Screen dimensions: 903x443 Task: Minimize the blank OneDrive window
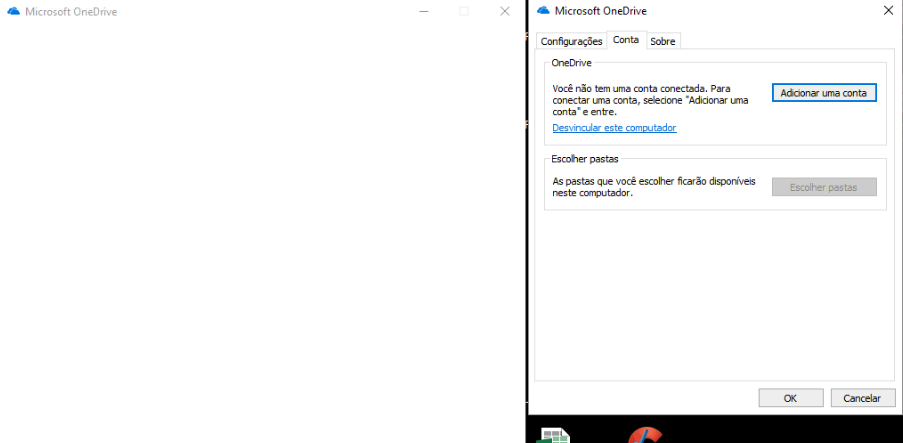coord(424,11)
